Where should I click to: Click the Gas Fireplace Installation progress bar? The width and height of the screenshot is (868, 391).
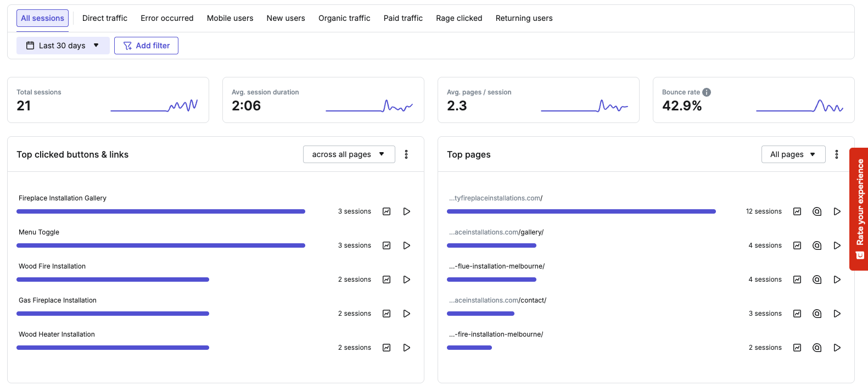point(113,314)
